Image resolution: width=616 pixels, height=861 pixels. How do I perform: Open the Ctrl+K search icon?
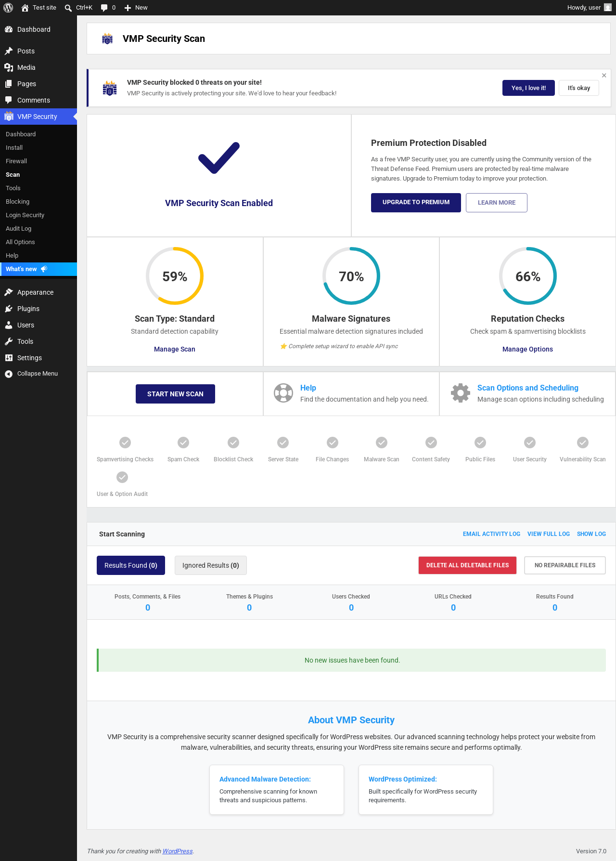[68, 8]
